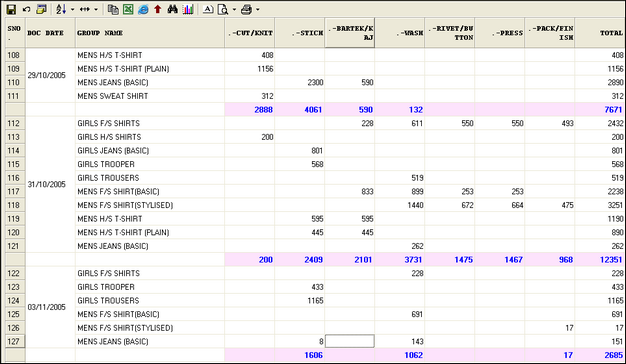Click 'GIRLS H/S SHIRTS' group name
Viewport: 626px width, 364px height.
(x=109, y=137)
